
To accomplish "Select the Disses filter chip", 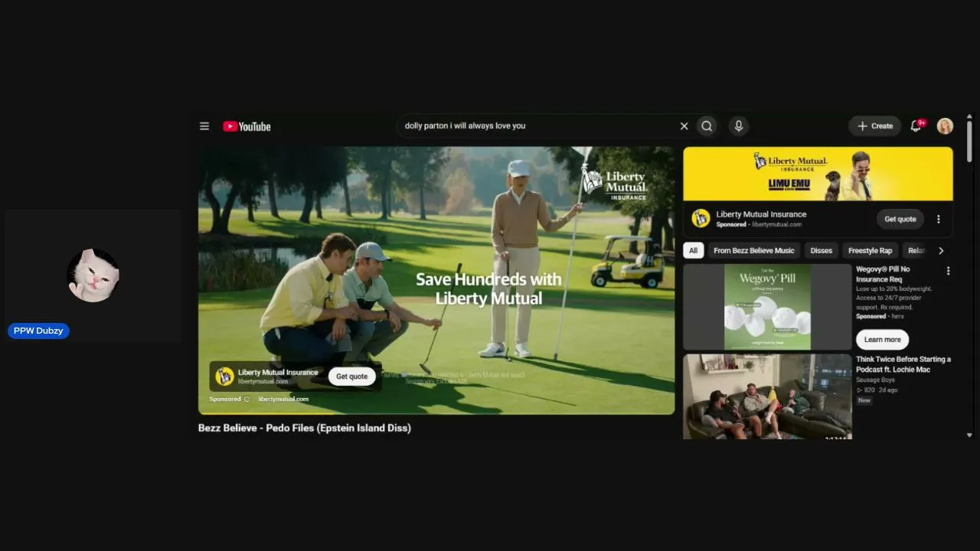I will click(821, 250).
